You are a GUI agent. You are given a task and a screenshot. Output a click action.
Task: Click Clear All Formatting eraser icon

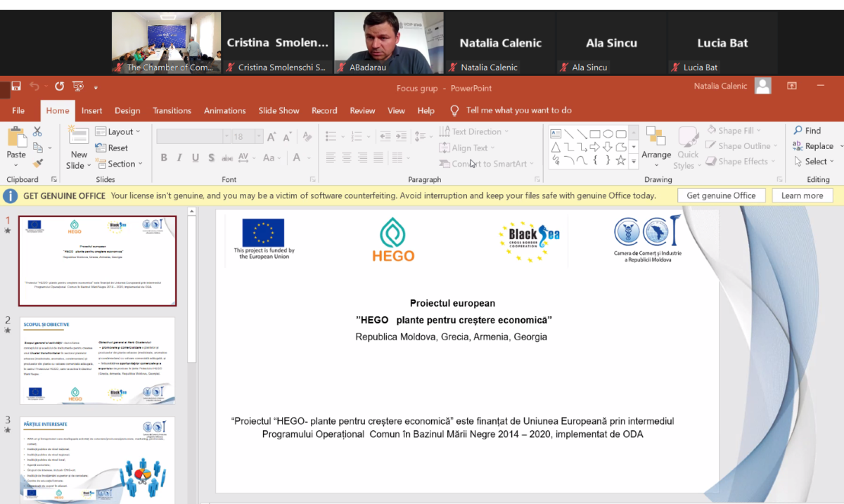pos(306,136)
